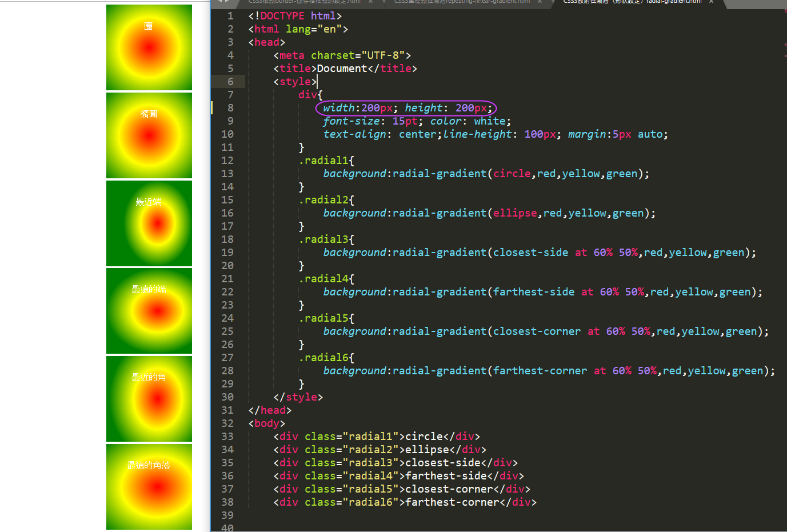This screenshot has width=787, height=532.
Task: Click the tab scroll right arrow
Action: click(227, 2)
